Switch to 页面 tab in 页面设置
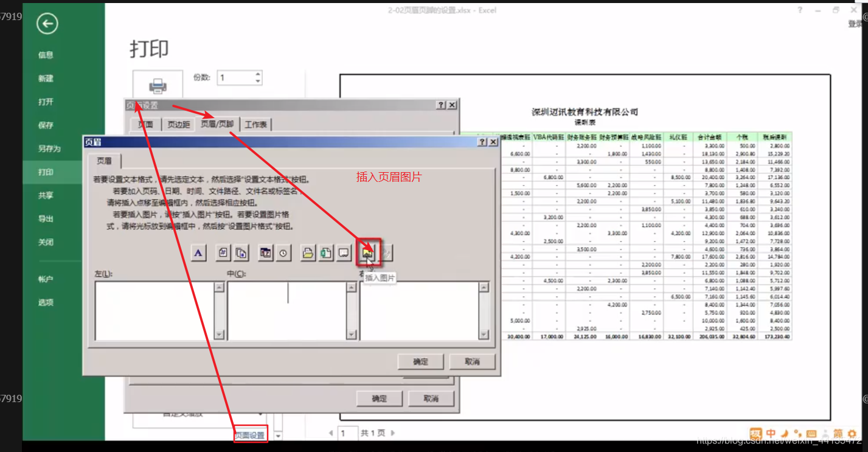Viewport: 868px width, 452px height. pyautogui.click(x=145, y=125)
